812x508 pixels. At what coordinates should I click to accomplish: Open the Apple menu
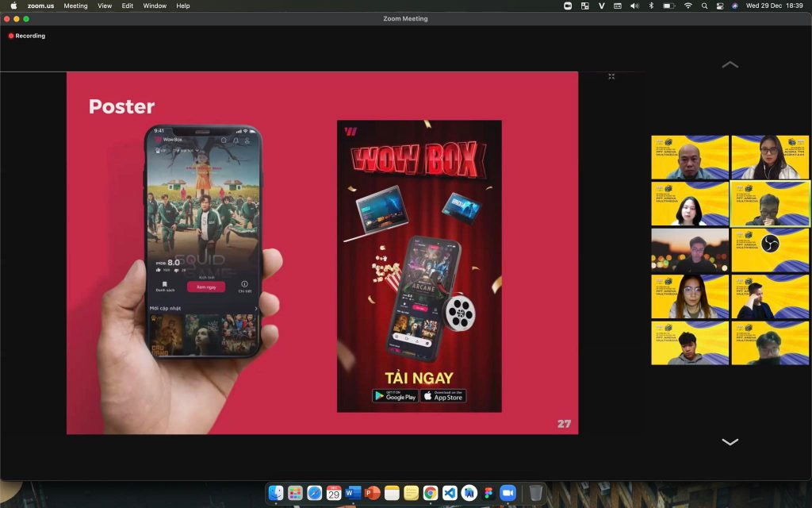click(14, 6)
